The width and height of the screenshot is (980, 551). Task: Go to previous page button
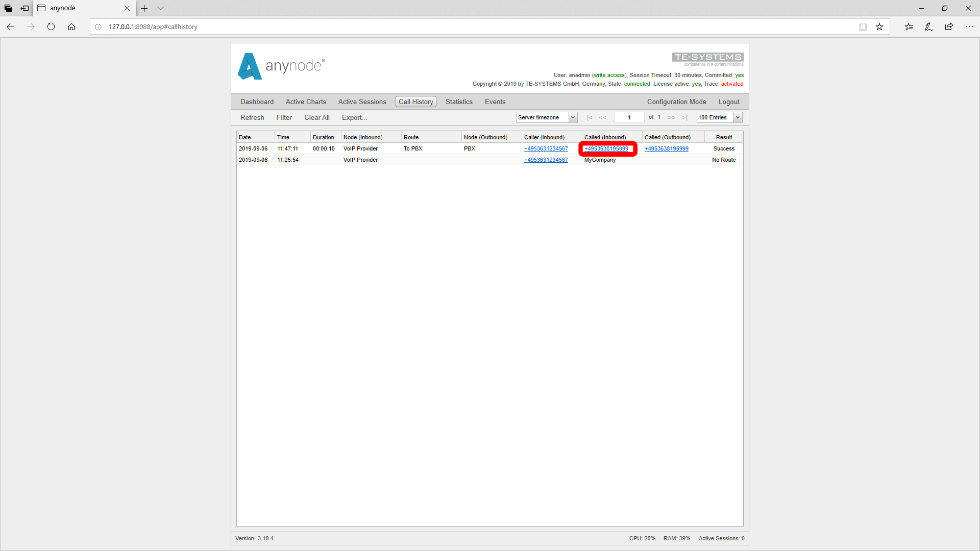click(x=603, y=117)
